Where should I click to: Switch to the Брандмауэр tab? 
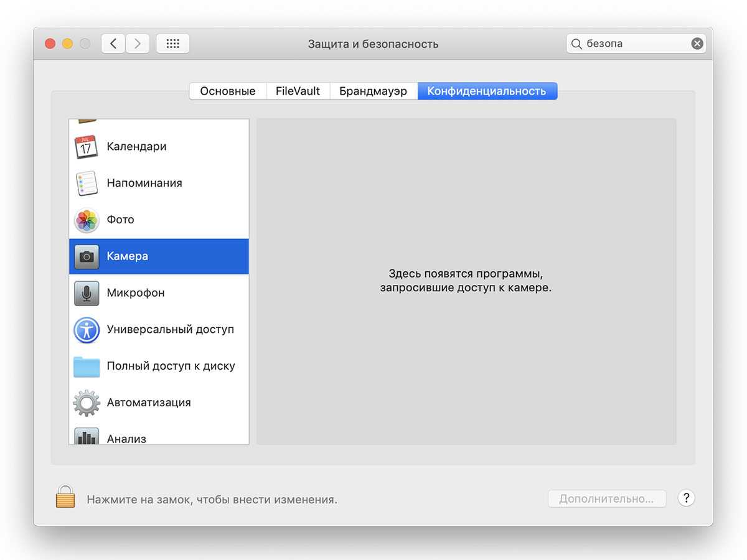373,91
